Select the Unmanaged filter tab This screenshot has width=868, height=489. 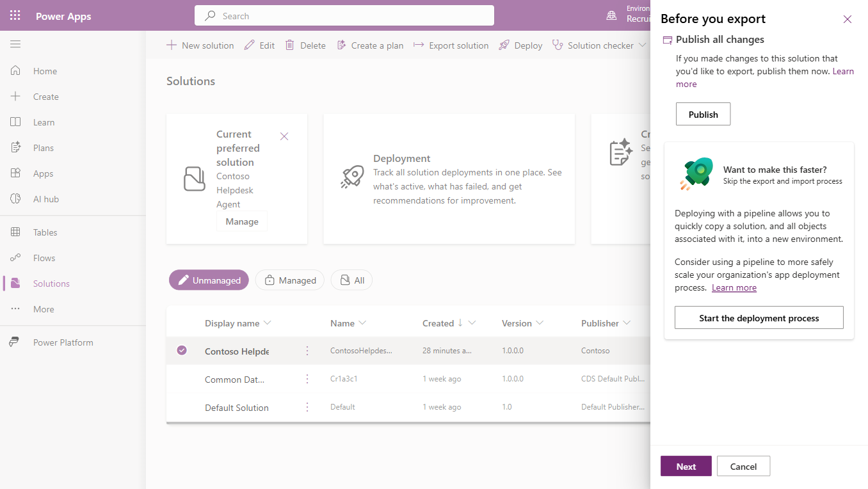pos(209,280)
